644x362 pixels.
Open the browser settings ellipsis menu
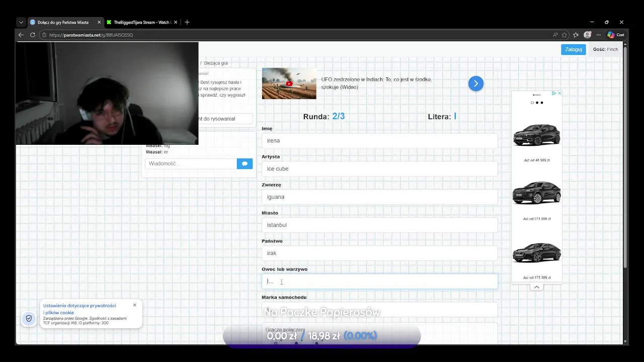(x=599, y=35)
